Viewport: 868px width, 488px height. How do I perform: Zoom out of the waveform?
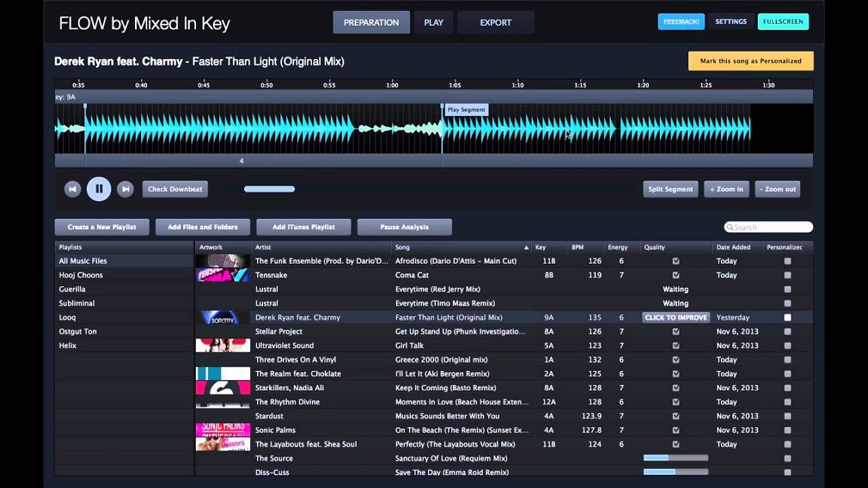click(777, 189)
